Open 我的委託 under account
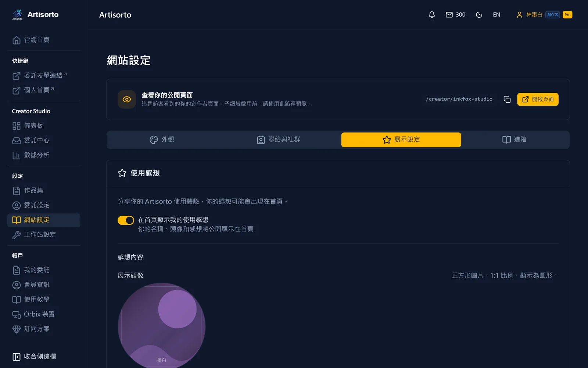588x368 pixels. [44, 270]
